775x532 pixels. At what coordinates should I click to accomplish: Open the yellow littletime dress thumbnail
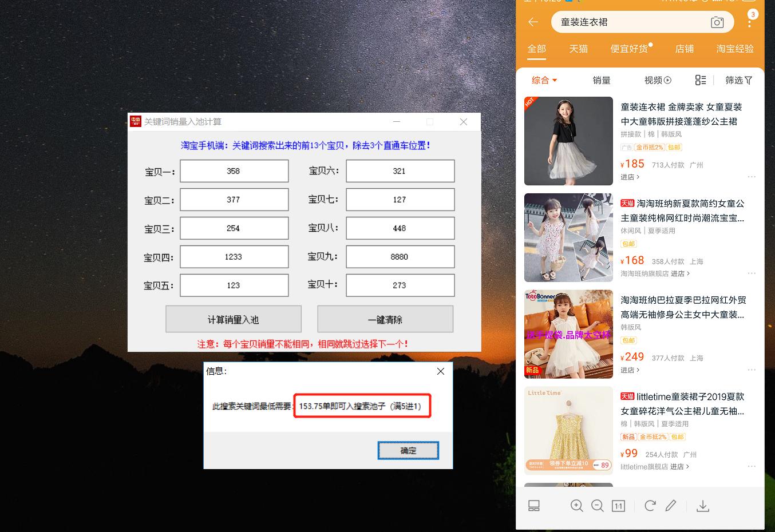568,431
